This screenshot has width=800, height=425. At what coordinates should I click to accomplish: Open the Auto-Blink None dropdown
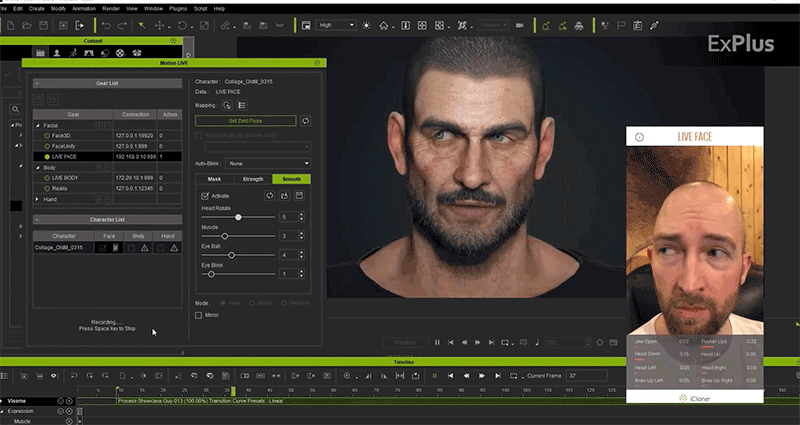tap(268, 163)
